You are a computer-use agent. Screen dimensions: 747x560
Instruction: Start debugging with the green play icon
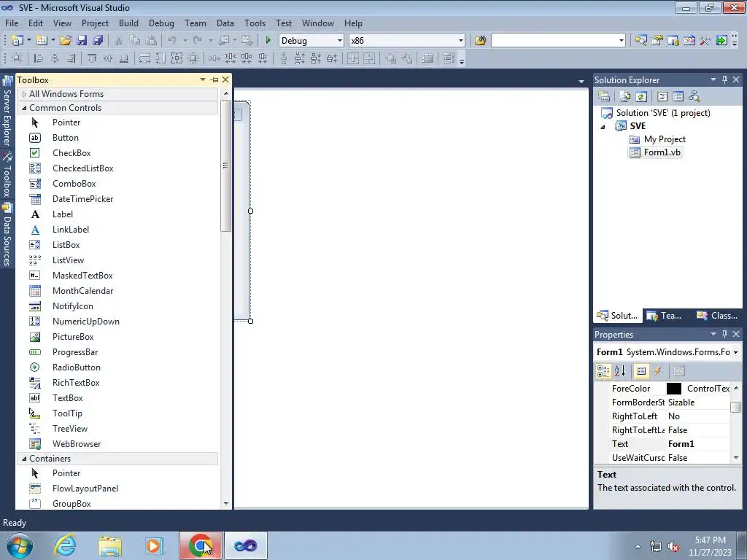point(268,41)
